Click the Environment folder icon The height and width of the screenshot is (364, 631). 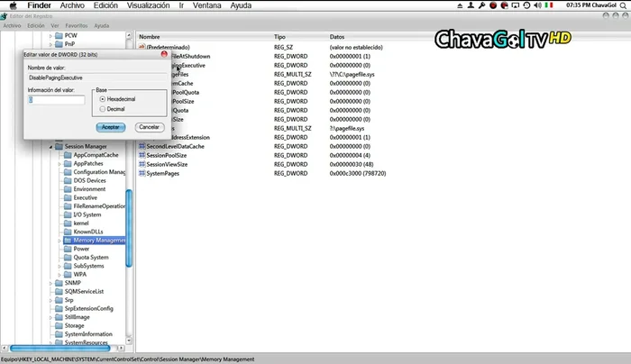tap(68, 189)
